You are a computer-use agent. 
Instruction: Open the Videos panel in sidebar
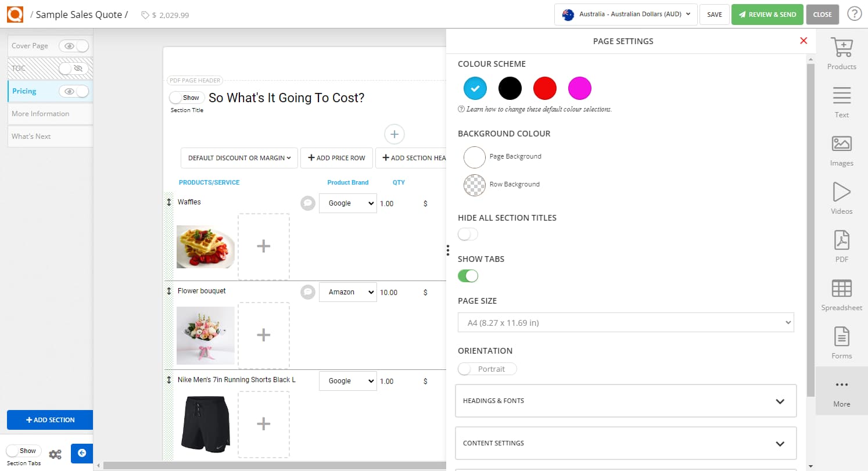click(x=841, y=192)
